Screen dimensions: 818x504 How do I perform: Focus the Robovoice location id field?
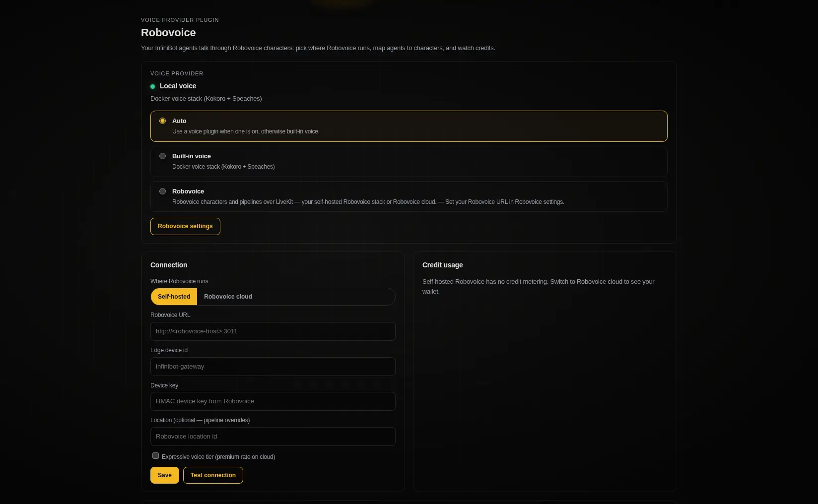[x=273, y=437]
